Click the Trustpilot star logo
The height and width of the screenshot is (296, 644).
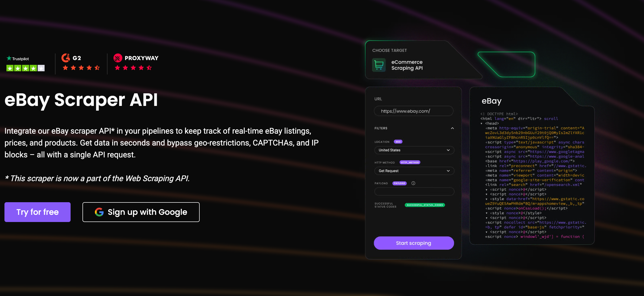pos(9,58)
